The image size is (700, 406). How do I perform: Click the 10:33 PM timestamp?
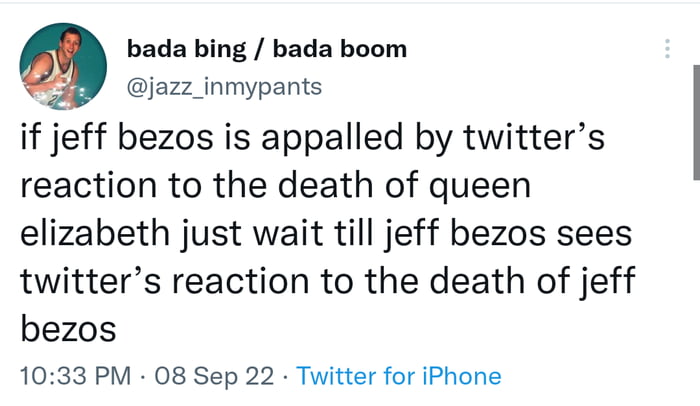[75, 376]
